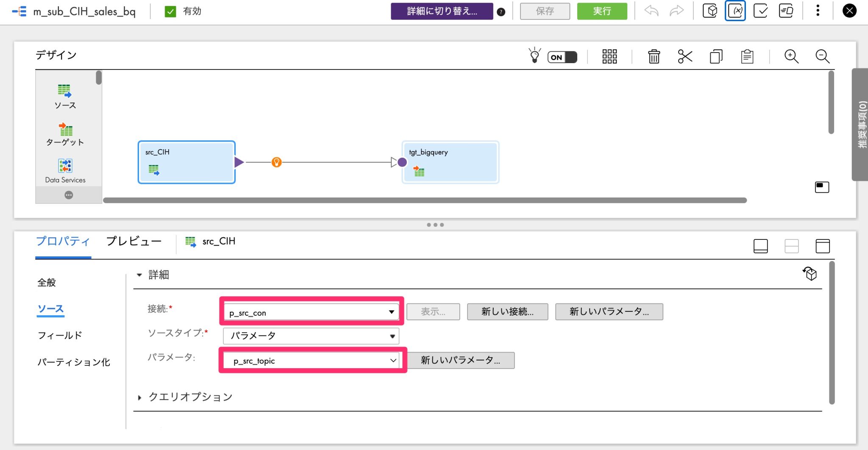
Task: Toggle minimized properties panel layout icon
Action: [x=761, y=246]
